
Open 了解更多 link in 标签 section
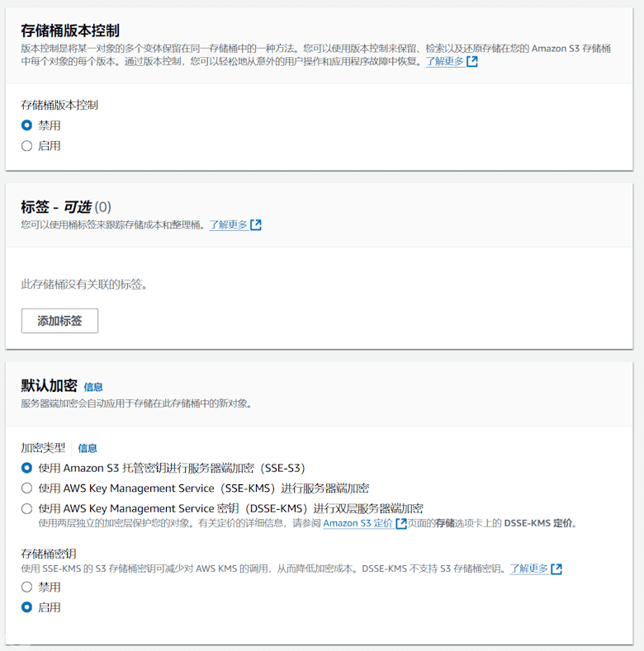coord(228,225)
